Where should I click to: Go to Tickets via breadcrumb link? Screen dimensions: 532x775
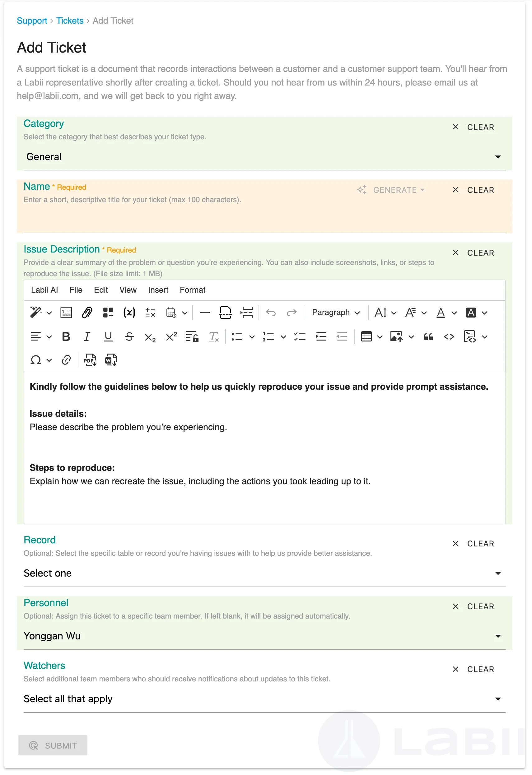(x=70, y=21)
